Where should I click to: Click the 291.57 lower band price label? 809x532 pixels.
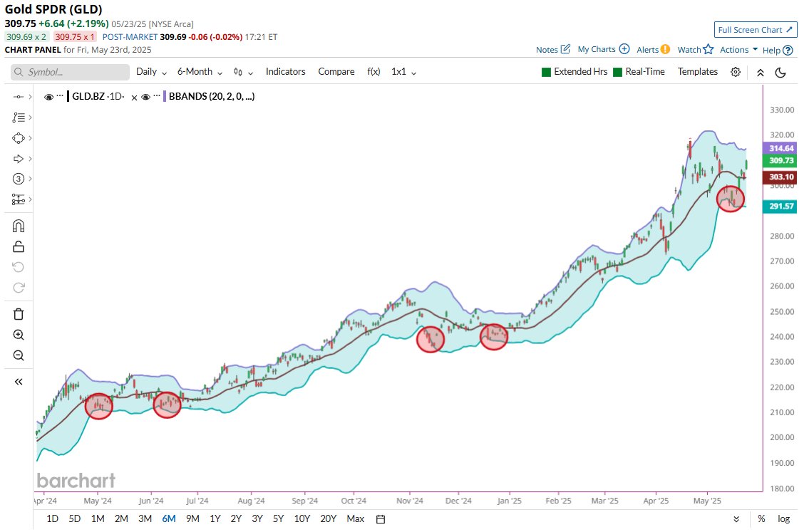(x=780, y=207)
